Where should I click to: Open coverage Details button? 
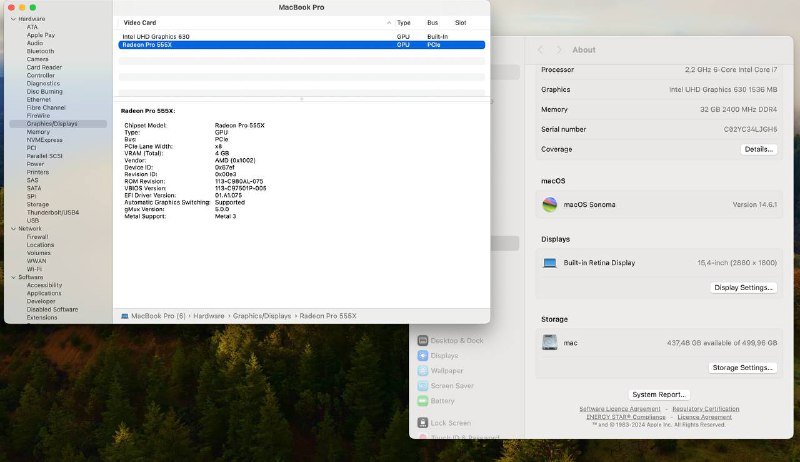click(759, 149)
